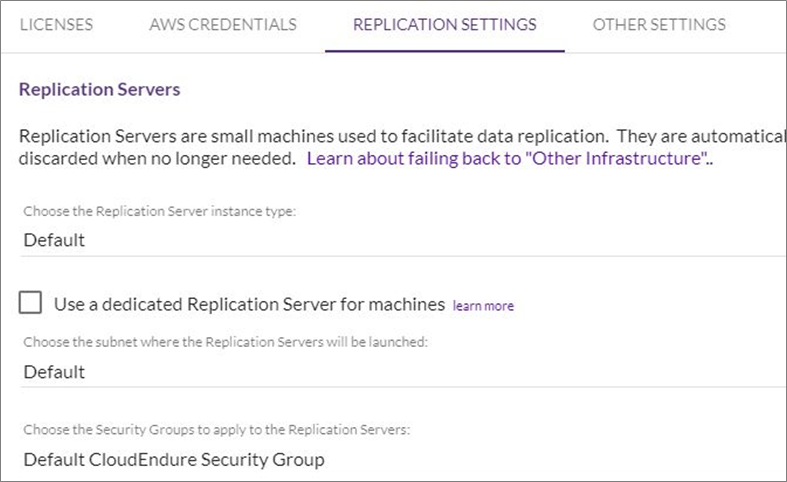Click the 'Use a dedicated Replication Server for machines' text
This screenshot has height=482, width=787.
tap(249, 304)
